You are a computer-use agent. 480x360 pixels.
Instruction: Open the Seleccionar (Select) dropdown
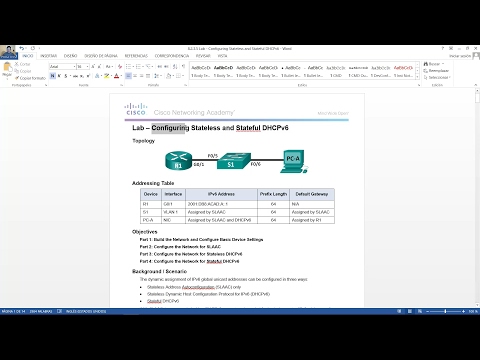[x=437, y=77]
